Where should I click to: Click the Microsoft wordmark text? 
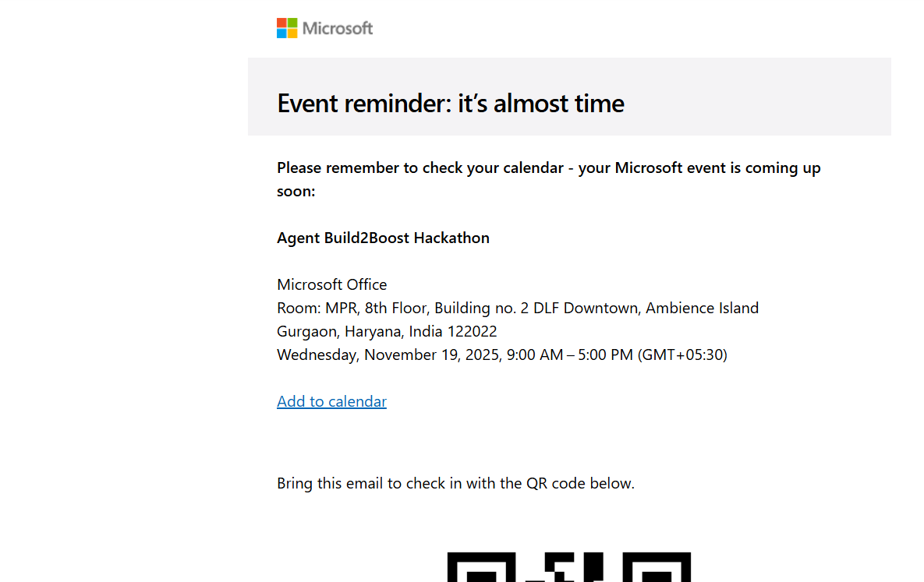pyautogui.click(x=338, y=28)
